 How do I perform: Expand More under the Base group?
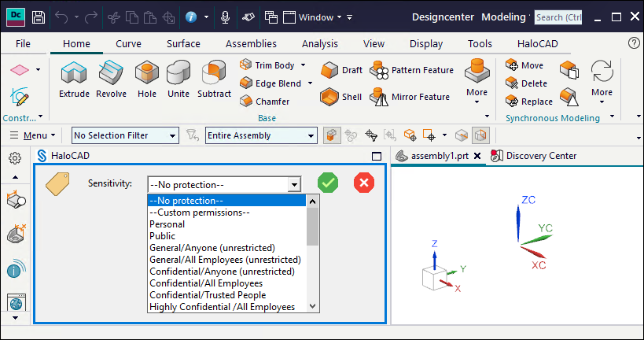(477, 81)
